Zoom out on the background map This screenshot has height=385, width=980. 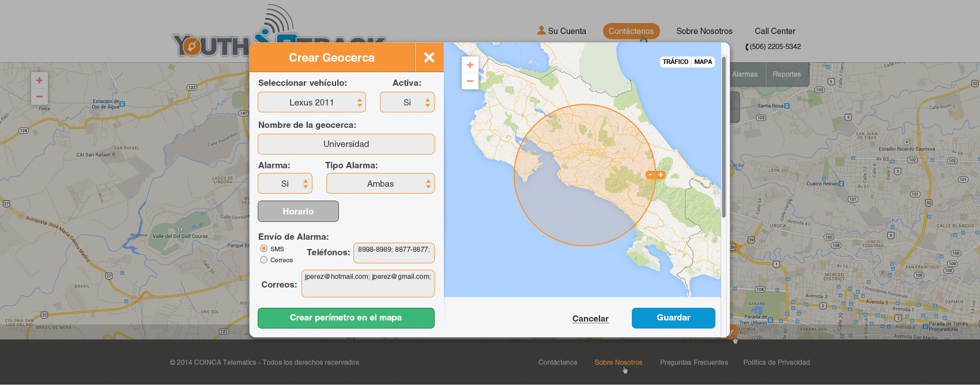(x=39, y=96)
